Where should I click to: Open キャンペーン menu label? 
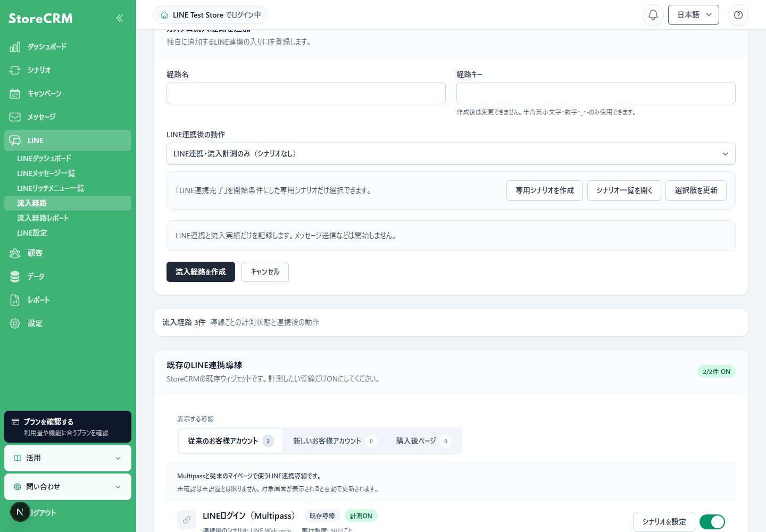coord(45,94)
